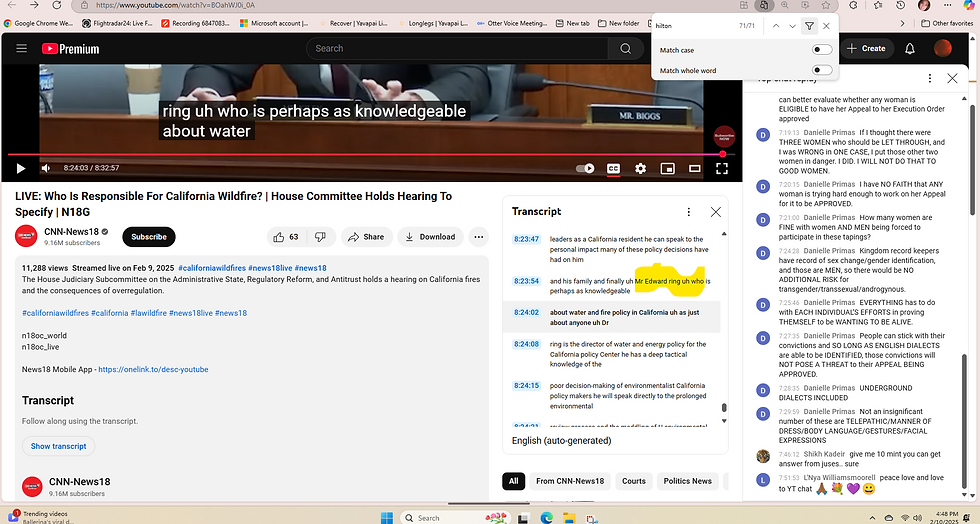This screenshot has height=524, width=980.
Task: Open Danielle Primas avatar at 7:19:13 chat message
Action: (x=762, y=134)
